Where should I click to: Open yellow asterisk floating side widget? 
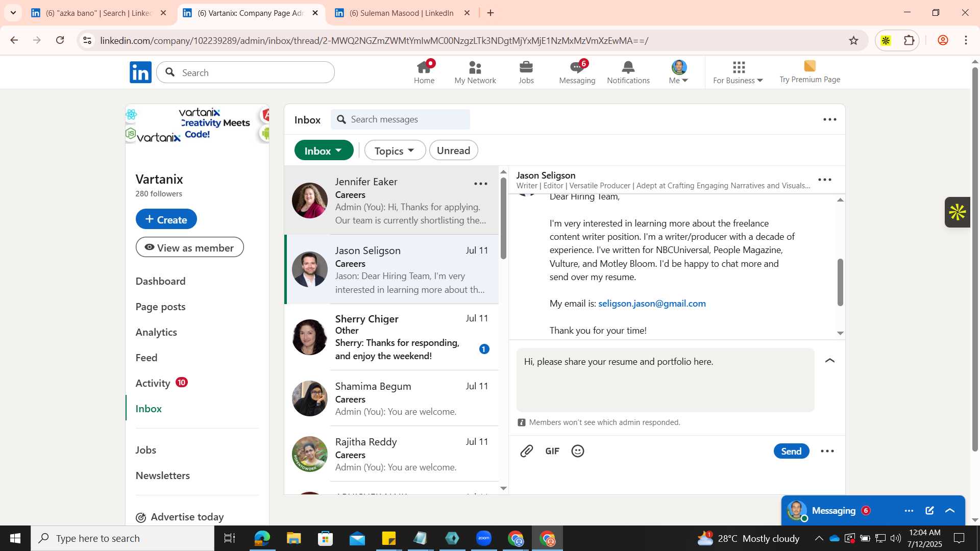pyautogui.click(x=958, y=212)
